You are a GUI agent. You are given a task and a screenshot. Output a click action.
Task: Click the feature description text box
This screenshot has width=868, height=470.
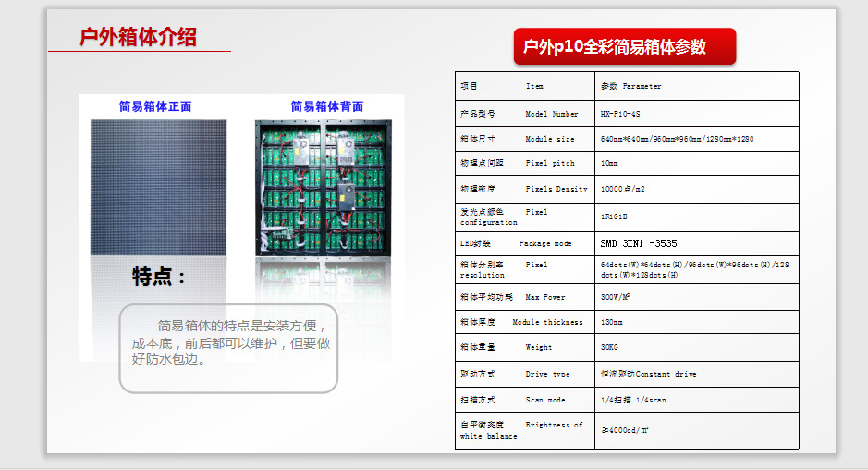228,349
